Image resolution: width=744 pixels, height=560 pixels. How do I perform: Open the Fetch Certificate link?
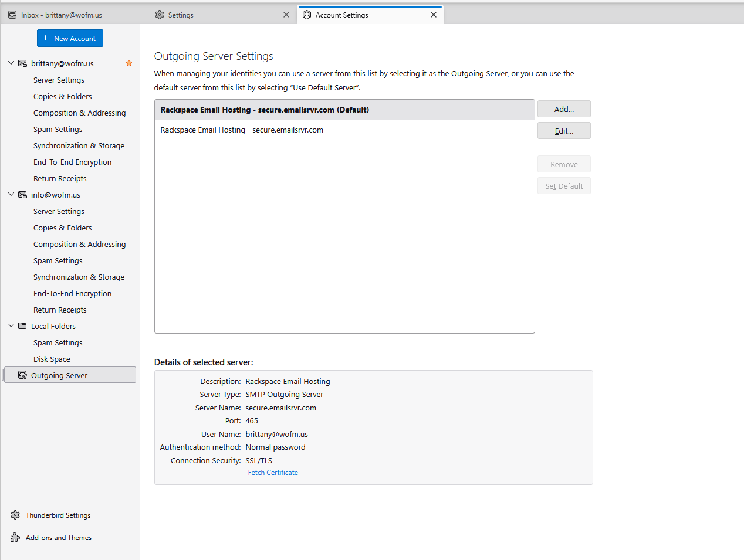coord(273,473)
